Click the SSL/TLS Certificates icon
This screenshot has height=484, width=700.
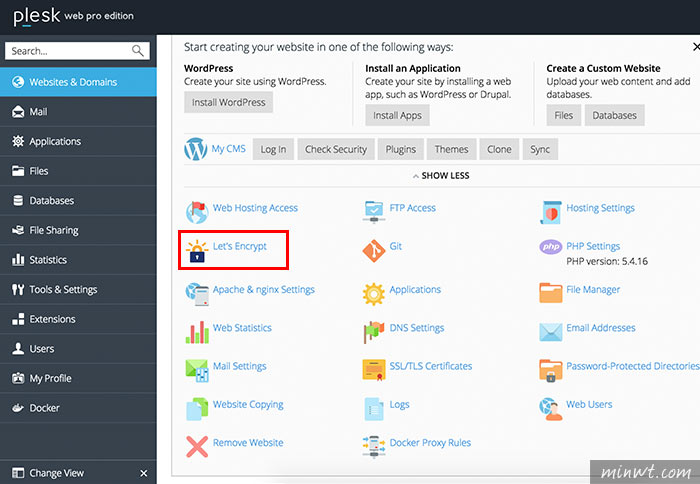374,370
